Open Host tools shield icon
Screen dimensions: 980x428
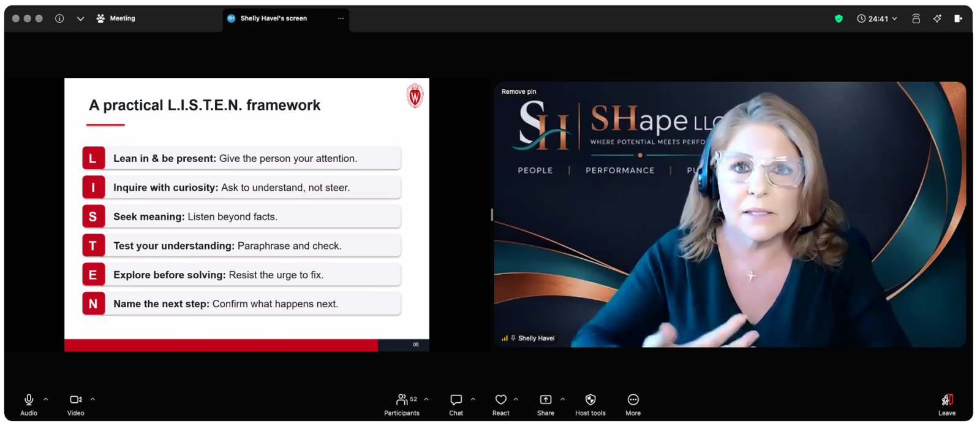click(x=590, y=400)
